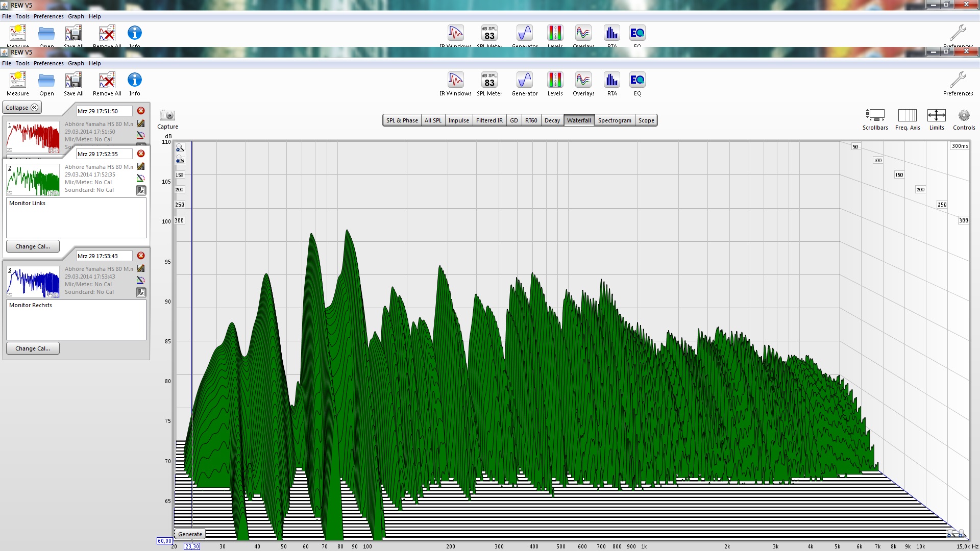Delete measurement Mrz 29 17:52:35
The image size is (980, 551).
(141, 154)
